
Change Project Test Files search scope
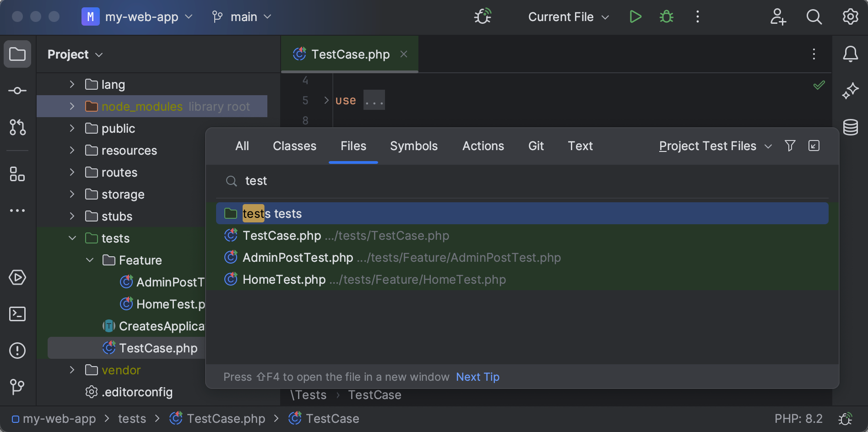point(713,146)
